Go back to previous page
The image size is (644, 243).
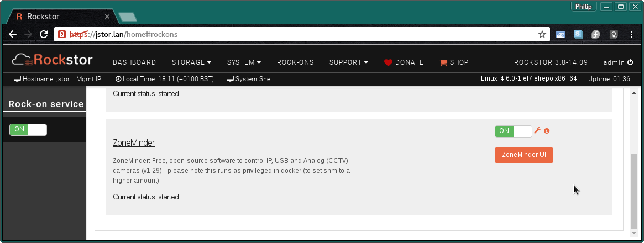pyautogui.click(x=13, y=34)
